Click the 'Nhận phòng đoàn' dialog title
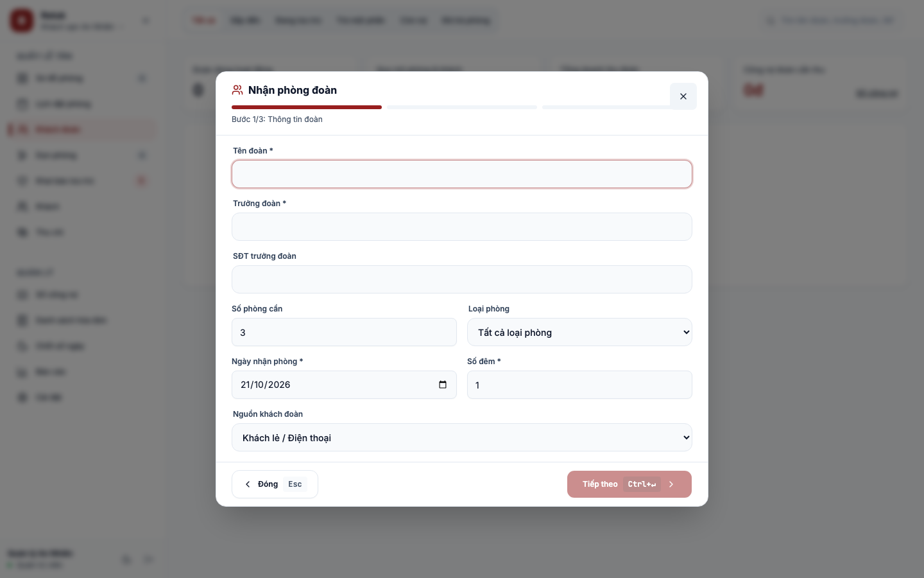Screen dimensions: 924x578 pos(293,90)
